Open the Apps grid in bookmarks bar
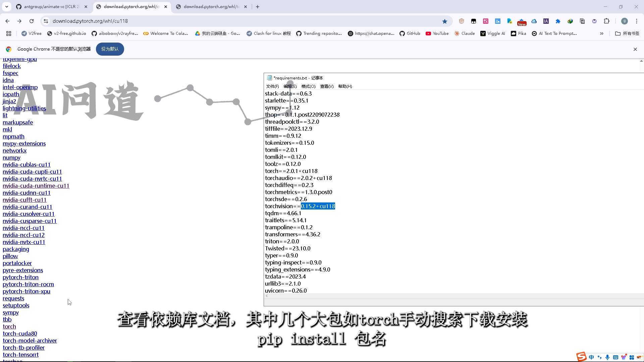 [x=9, y=34]
